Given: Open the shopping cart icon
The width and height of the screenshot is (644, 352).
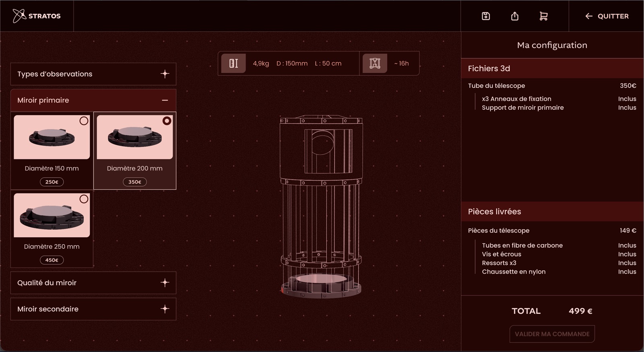Looking at the screenshot, I should pyautogui.click(x=543, y=16).
